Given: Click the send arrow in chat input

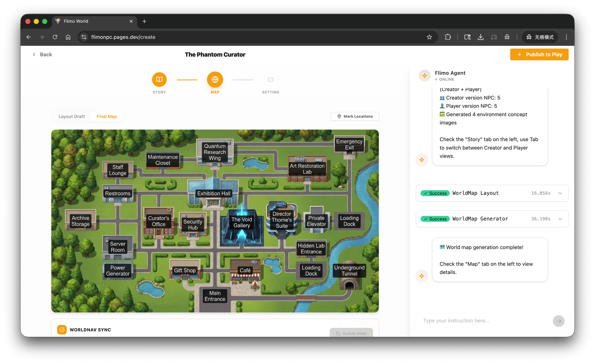Looking at the screenshot, I should click(x=559, y=321).
